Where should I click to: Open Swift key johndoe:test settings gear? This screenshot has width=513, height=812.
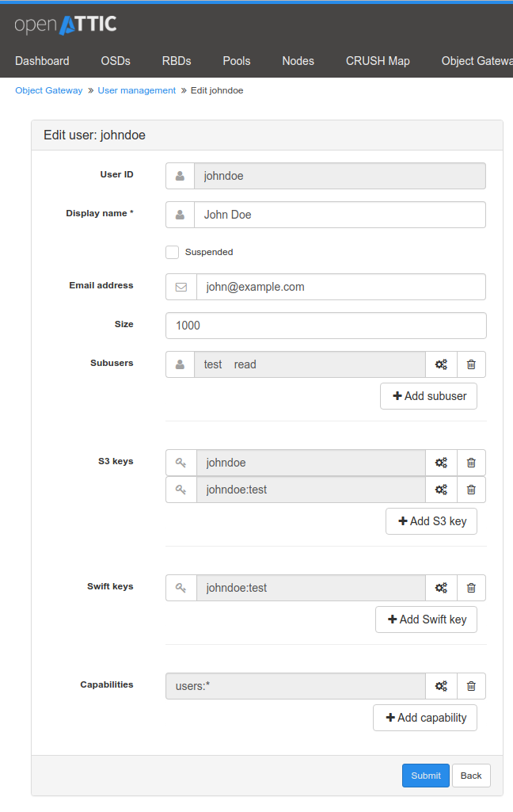pos(441,588)
